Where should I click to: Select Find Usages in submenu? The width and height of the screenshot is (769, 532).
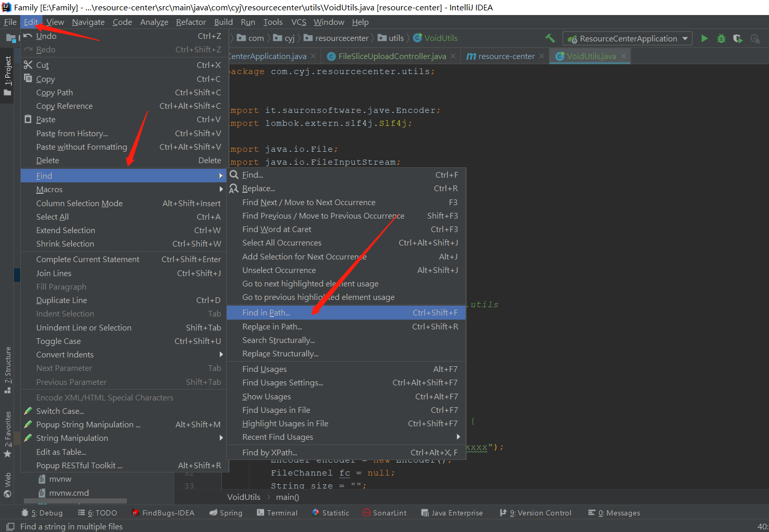click(346, 369)
